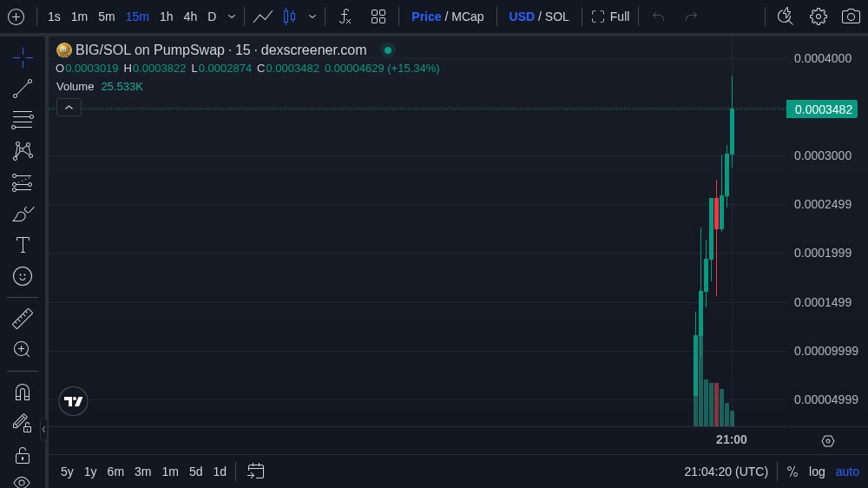Open chart settings gear icon
This screenshot has width=868, height=488.
[818, 16]
